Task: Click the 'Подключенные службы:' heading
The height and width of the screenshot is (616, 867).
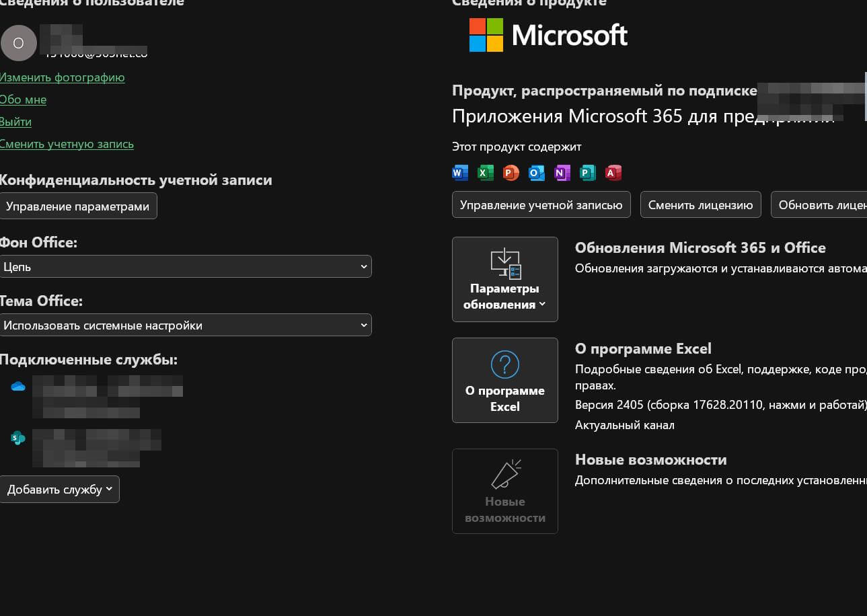Action: (88, 360)
